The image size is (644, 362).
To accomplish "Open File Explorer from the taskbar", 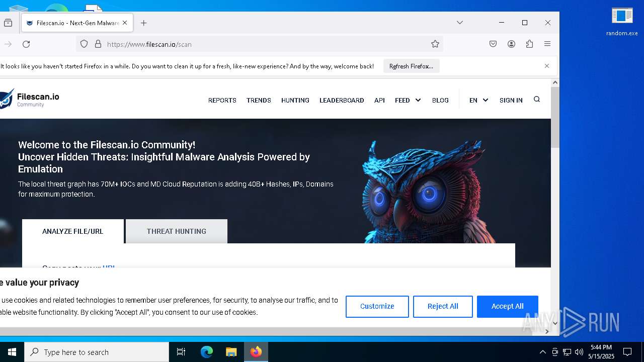I will click(231, 352).
